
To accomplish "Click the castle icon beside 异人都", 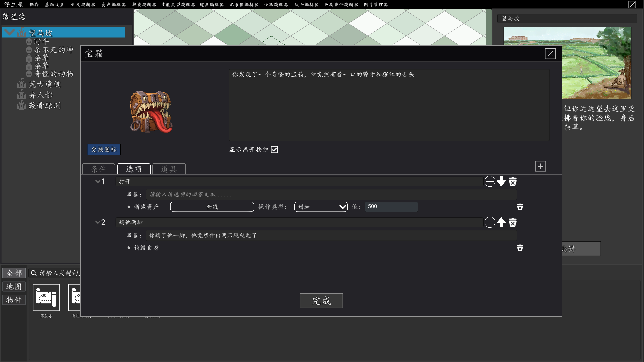I will pyautogui.click(x=21, y=95).
